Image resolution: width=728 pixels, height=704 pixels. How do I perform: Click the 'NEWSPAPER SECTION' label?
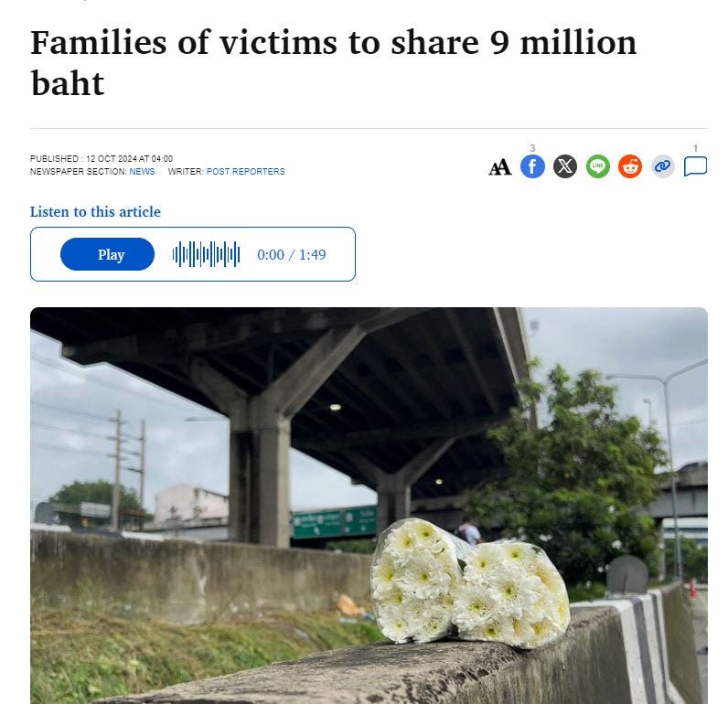tap(78, 172)
